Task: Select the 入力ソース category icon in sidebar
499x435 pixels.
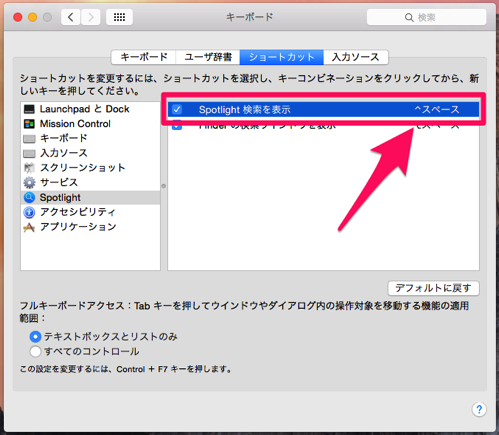Action: (29, 153)
